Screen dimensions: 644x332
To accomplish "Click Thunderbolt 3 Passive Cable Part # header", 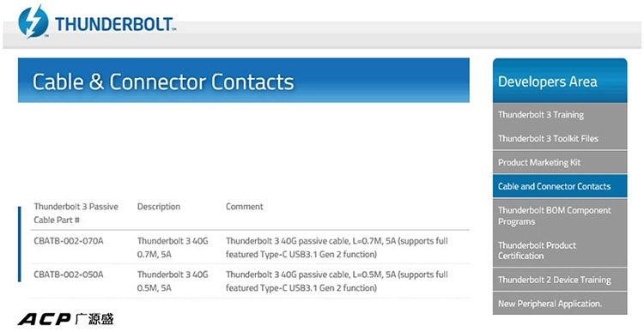I will (x=76, y=213).
